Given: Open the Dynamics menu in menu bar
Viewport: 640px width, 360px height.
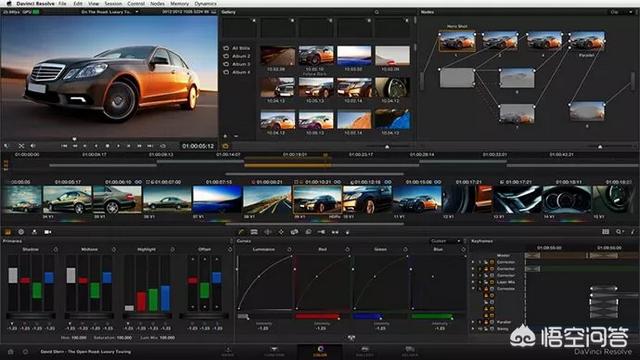Looking at the screenshot, I should 205,3.
